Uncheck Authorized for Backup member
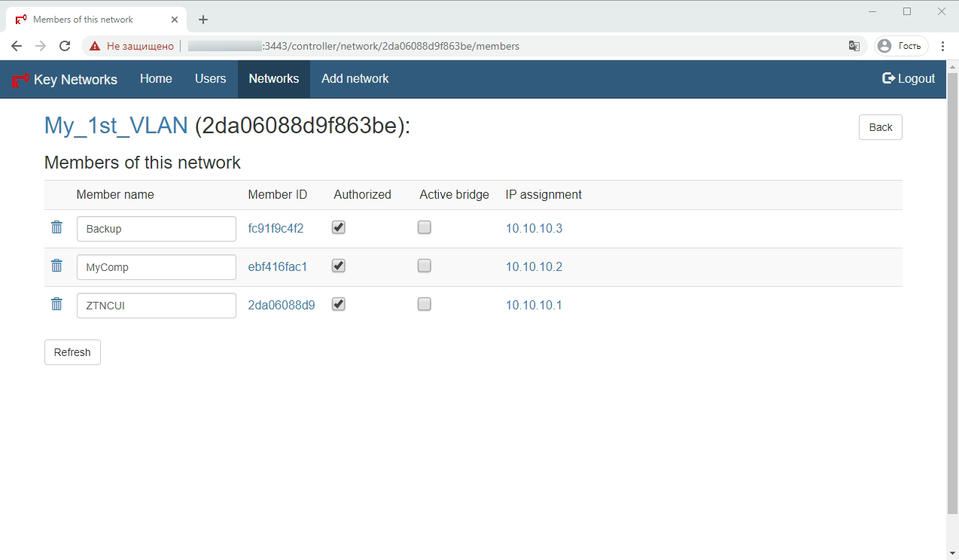Image resolution: width=959 pixels, height=560 pixels. (x=339, y=227)
